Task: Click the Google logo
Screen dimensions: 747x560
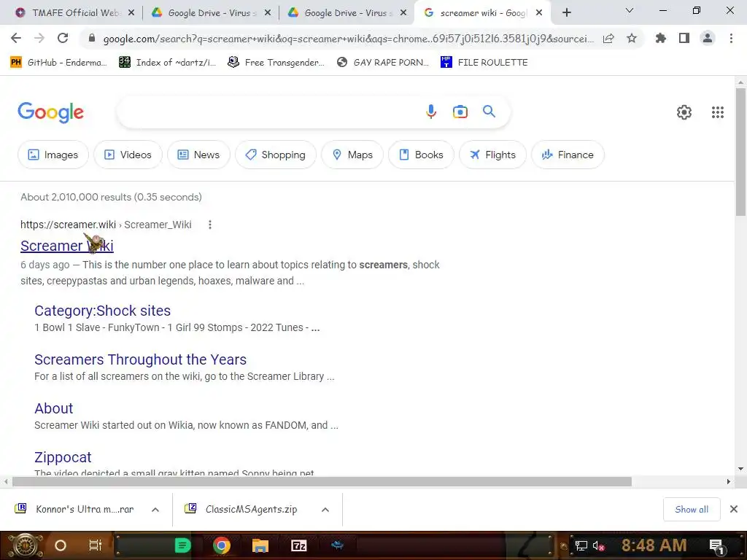Action: pyautogui.click(x=50, y=112)
